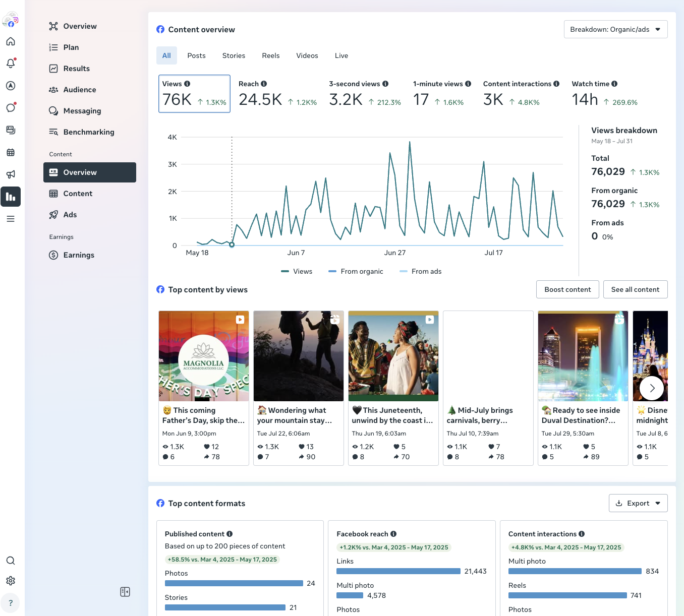Open Breakdown: Organic/ads dropdown
684x616 pixels.
point(615,29)
